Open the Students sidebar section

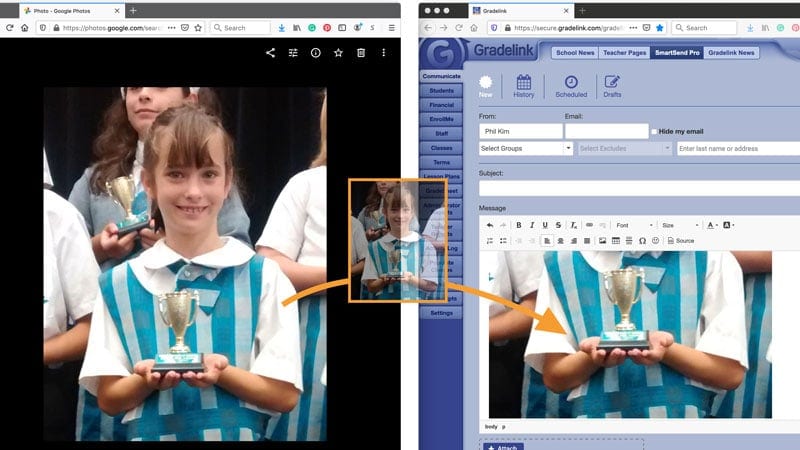pos(441,90)
